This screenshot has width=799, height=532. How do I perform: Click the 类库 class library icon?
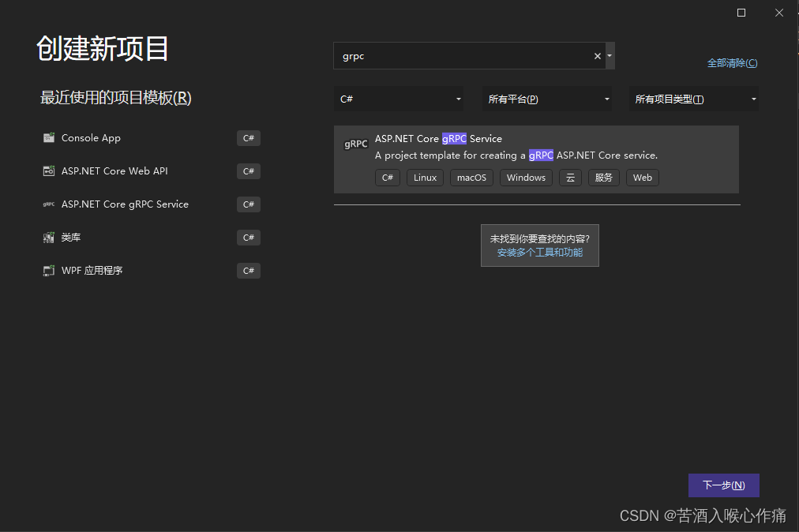(48, 237)
